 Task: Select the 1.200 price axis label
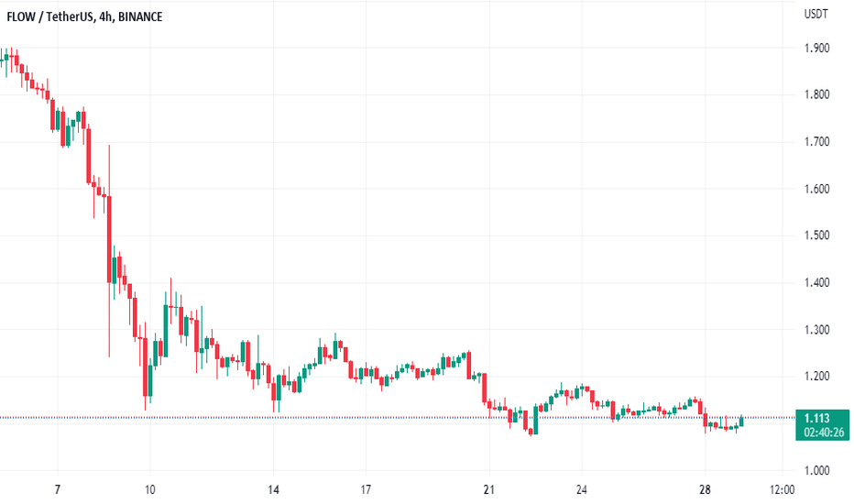tap(817, 376)
